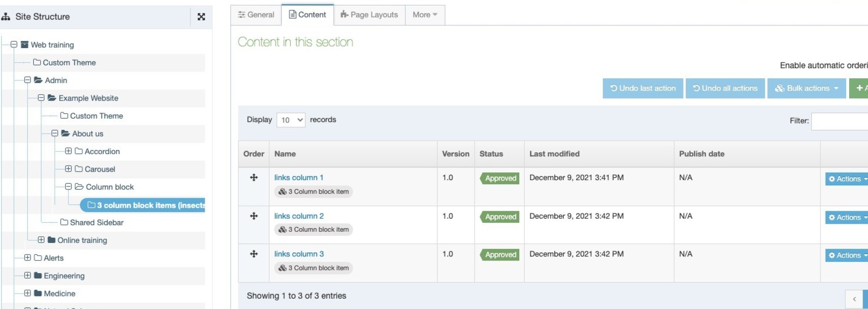
Task: Expand the Accordion section
Action: tap(68, 151)
